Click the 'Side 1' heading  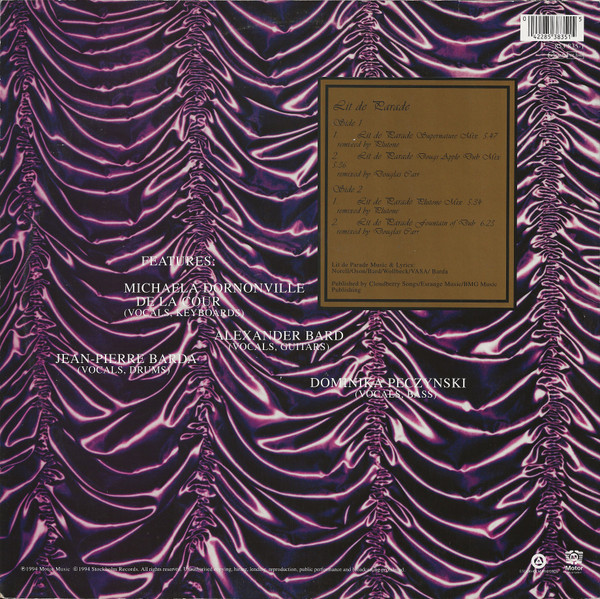click(348, 123)
